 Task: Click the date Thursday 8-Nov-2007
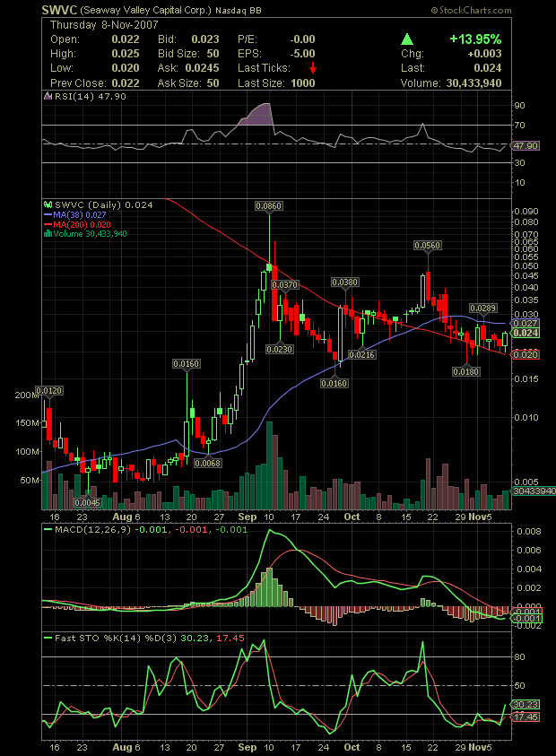click(104, 25)
